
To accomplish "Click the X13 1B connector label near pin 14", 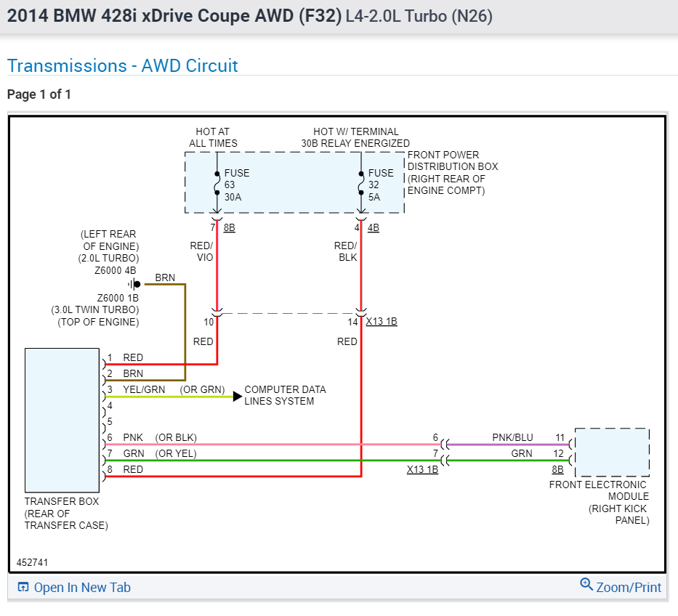I will click(382, 322).
